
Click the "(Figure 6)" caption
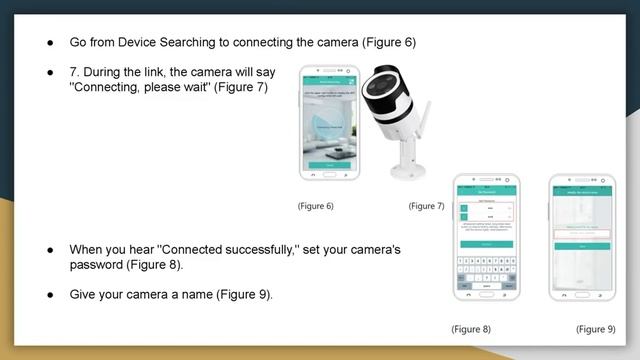point(316,206)
